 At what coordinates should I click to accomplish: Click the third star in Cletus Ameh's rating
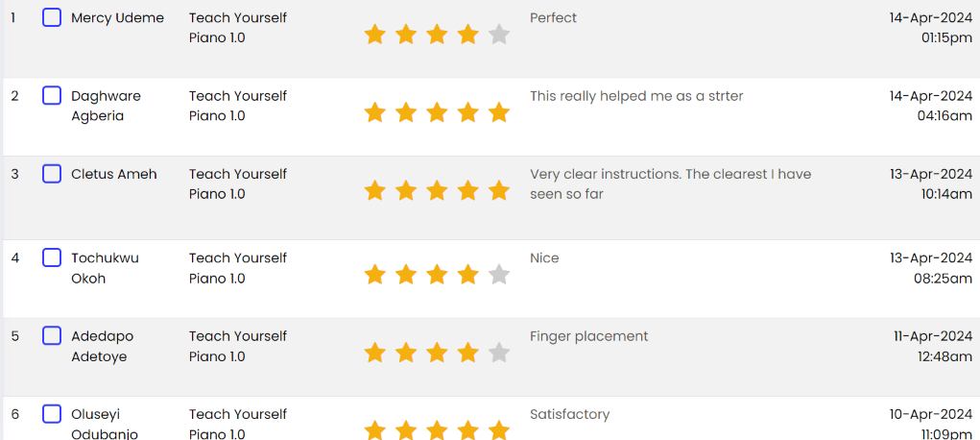[x=437, y=191]
